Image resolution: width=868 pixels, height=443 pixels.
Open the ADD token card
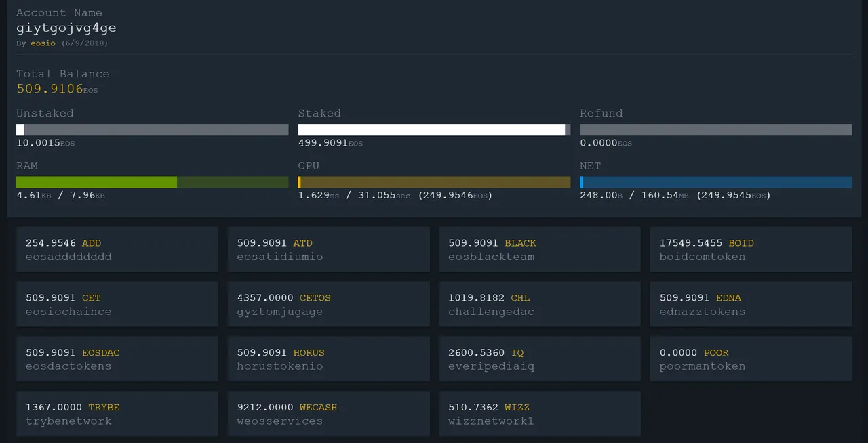click(x=117, y=249)
